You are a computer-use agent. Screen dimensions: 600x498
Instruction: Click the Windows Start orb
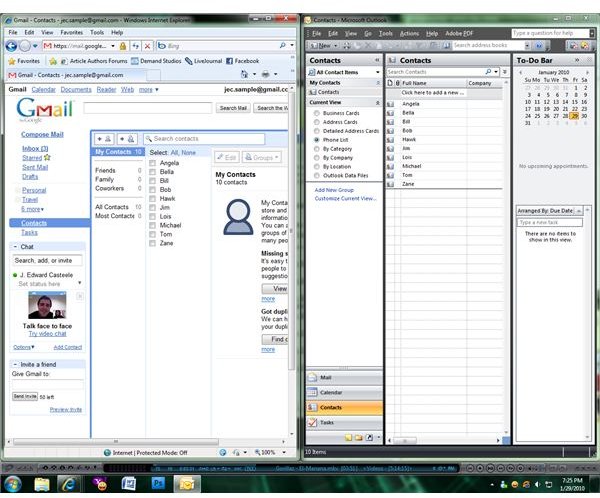[12, 484]
